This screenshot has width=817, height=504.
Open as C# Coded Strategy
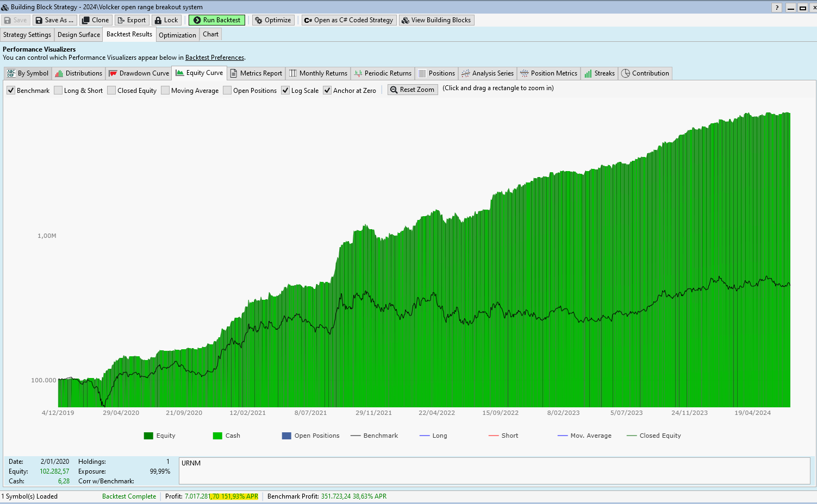(x=348, y=20)
